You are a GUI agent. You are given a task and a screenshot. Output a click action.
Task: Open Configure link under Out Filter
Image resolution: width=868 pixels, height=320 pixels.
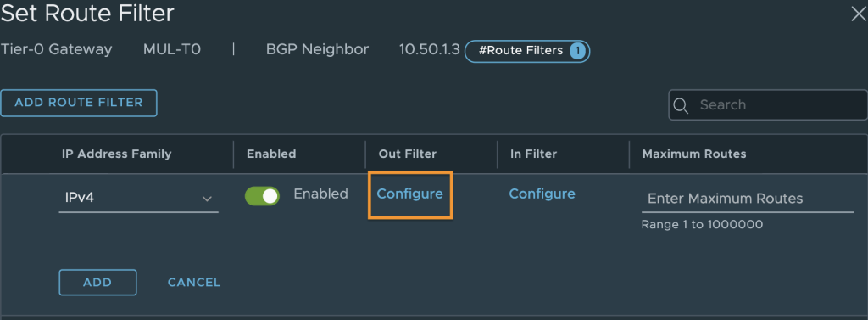[x=409, y=194]
